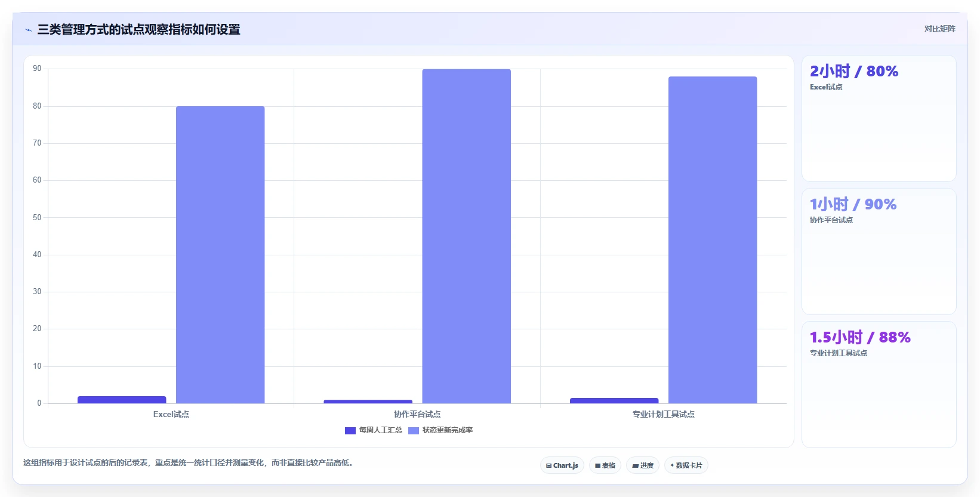Click the square icon in the 表格 chip
The image size is (980, 497).
pos(597,466)
